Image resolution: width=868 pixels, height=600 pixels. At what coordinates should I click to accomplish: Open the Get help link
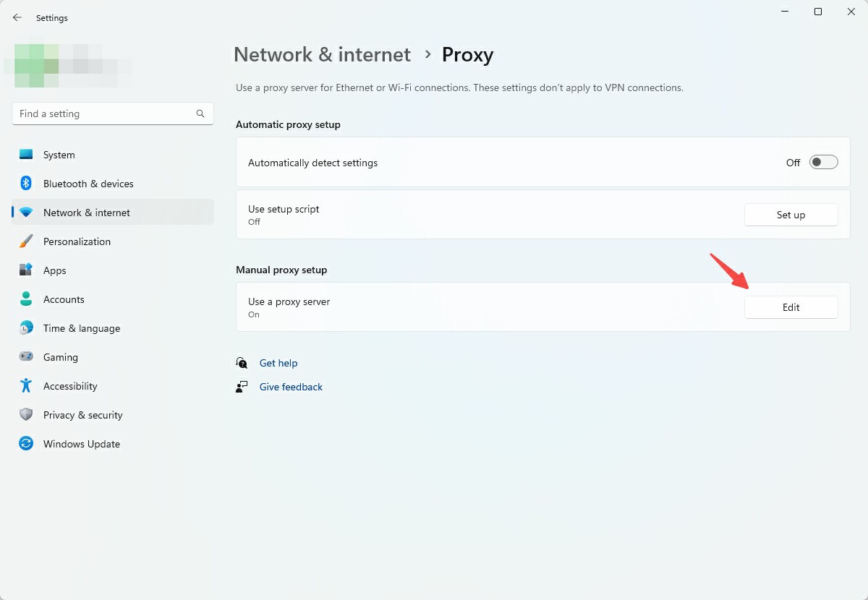(x=278, y=363)
